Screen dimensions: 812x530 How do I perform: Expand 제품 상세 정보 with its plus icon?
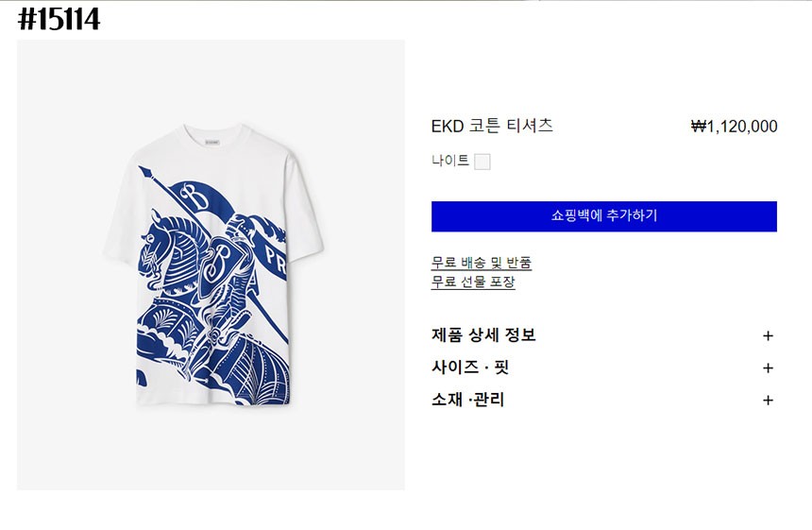coord(768,336)
